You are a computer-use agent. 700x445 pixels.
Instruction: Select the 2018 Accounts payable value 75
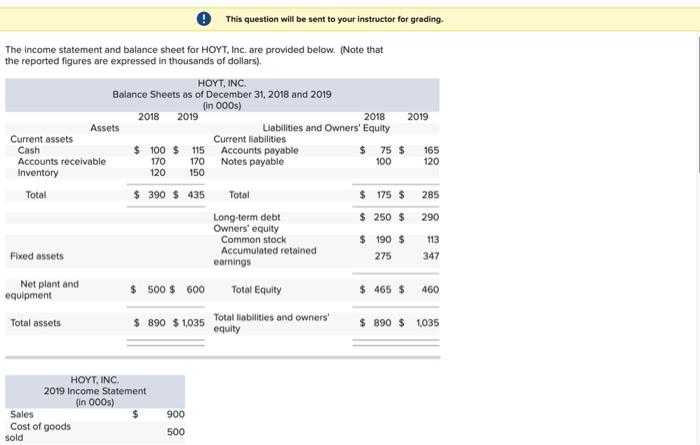coord(386,150)
